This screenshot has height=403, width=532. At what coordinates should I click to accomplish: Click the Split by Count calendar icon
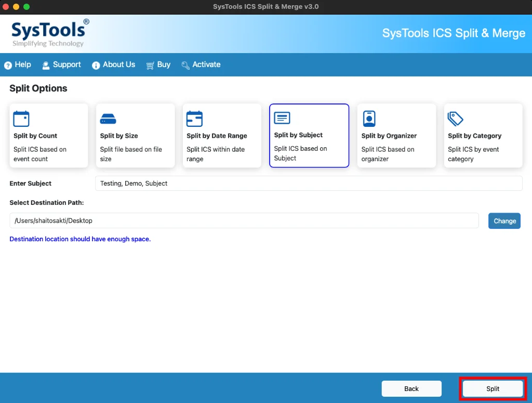pyautogui.click(x=21, y=119)
